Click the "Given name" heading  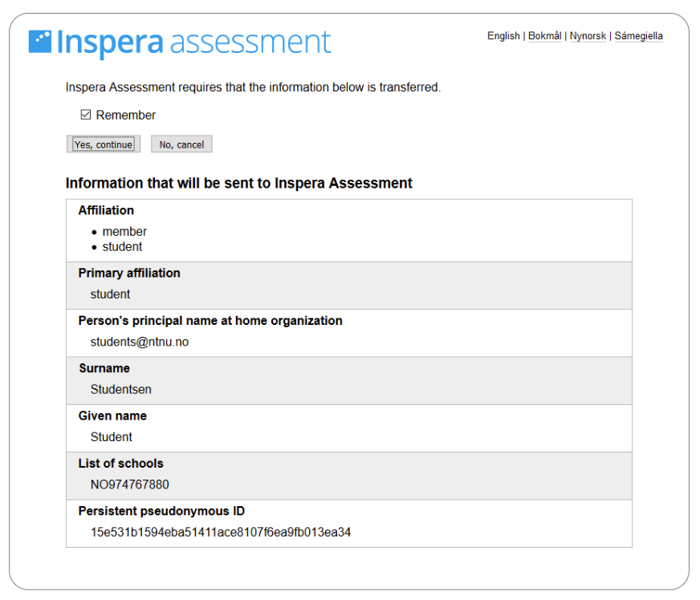(x=112, y=416)
